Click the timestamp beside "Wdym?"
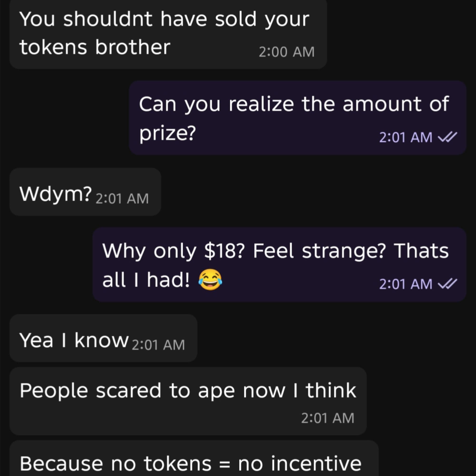This screenshot has width=476, height=476. 122,198
